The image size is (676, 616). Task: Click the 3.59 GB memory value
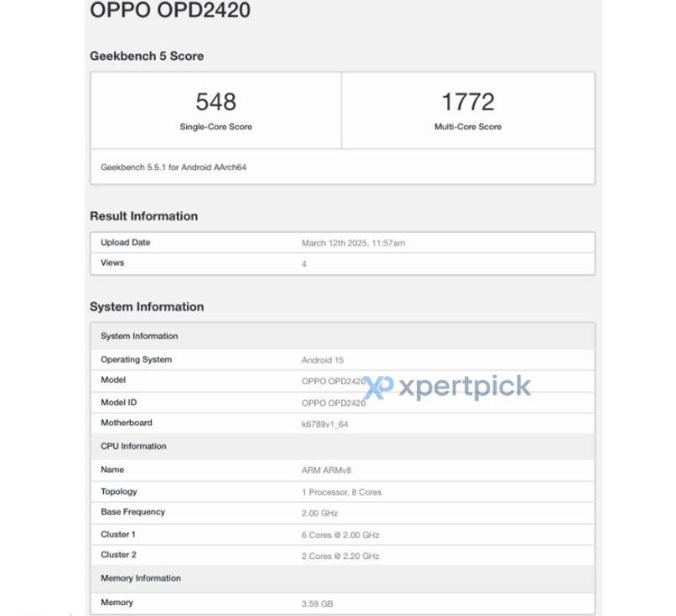pyautogui.click(x=319, y=603)
